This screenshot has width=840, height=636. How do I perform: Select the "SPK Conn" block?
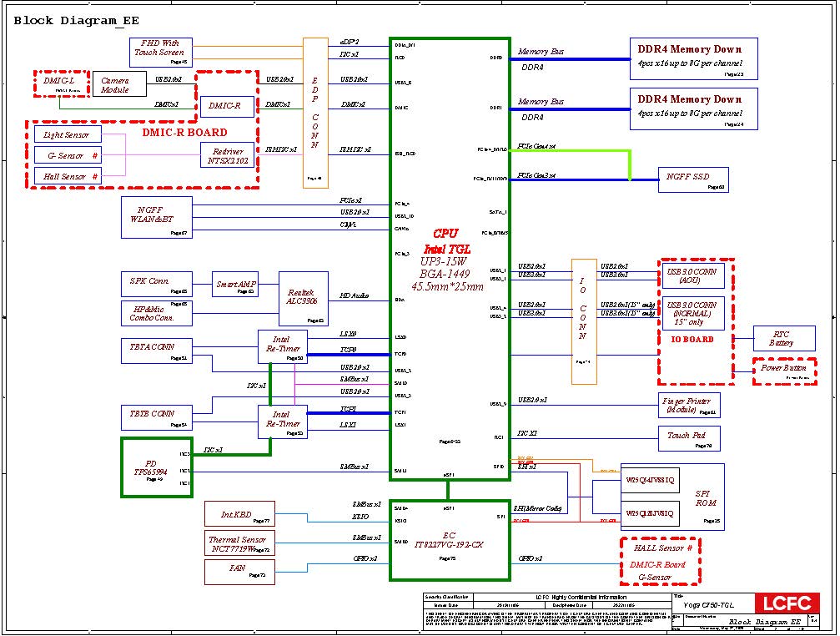coord(157,284)
